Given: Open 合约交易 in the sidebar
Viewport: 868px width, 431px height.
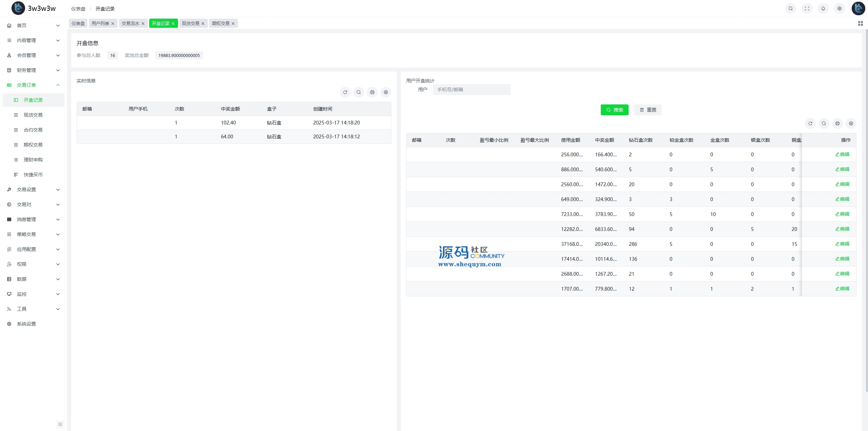Looking at the screenshot, I should [33, 130].
